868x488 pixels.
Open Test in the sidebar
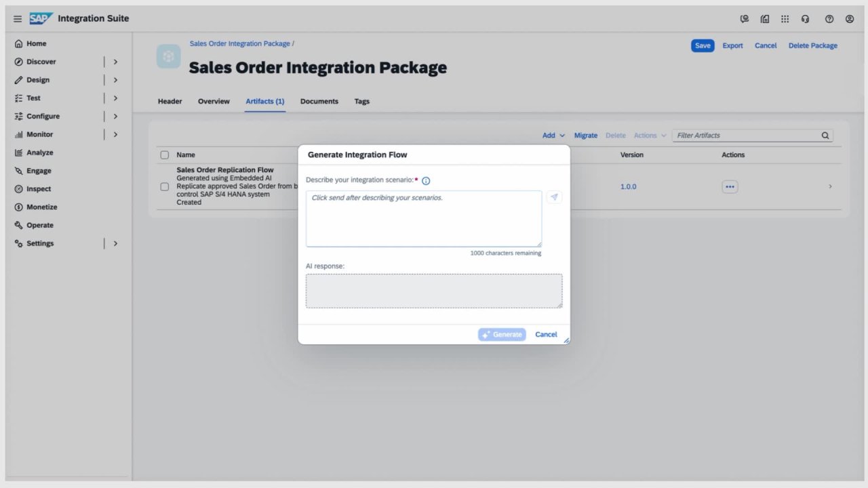tap(33, 98)
